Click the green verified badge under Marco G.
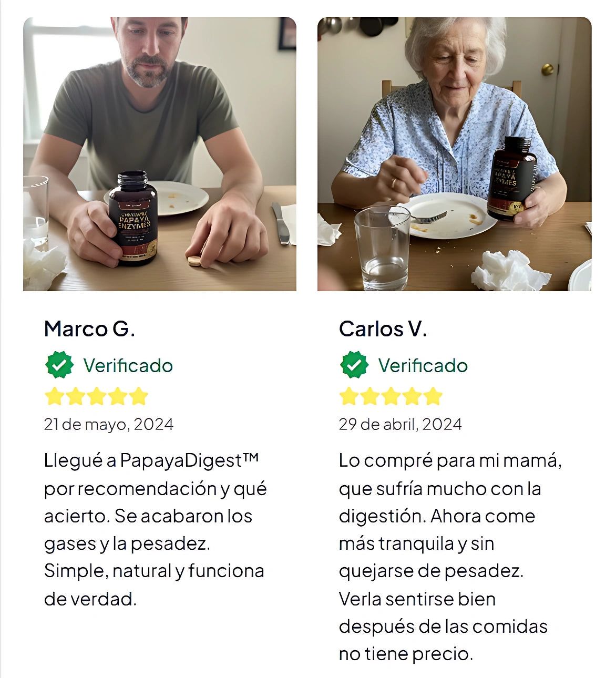The width and height of the screenshot is (616, 678). (x=59, y=365)
